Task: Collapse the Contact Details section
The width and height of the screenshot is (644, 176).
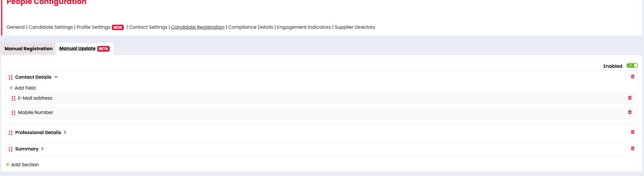Action: (56, 77)
